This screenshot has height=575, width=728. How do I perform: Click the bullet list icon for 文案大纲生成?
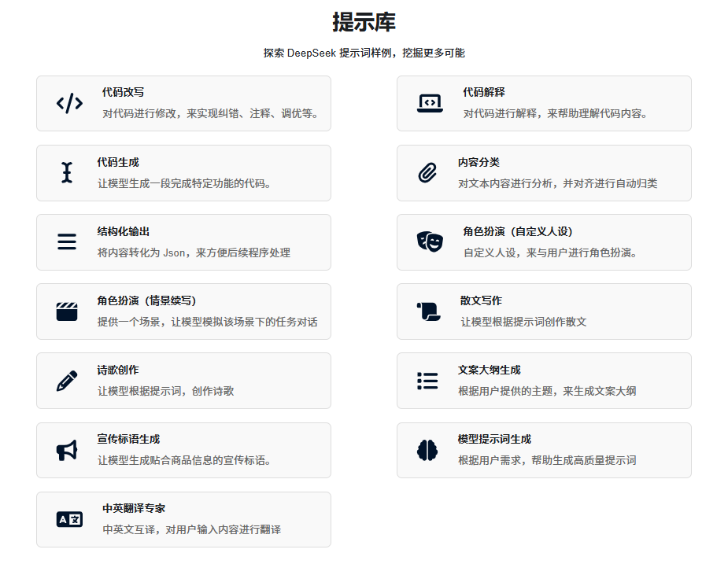click(427, 381)
